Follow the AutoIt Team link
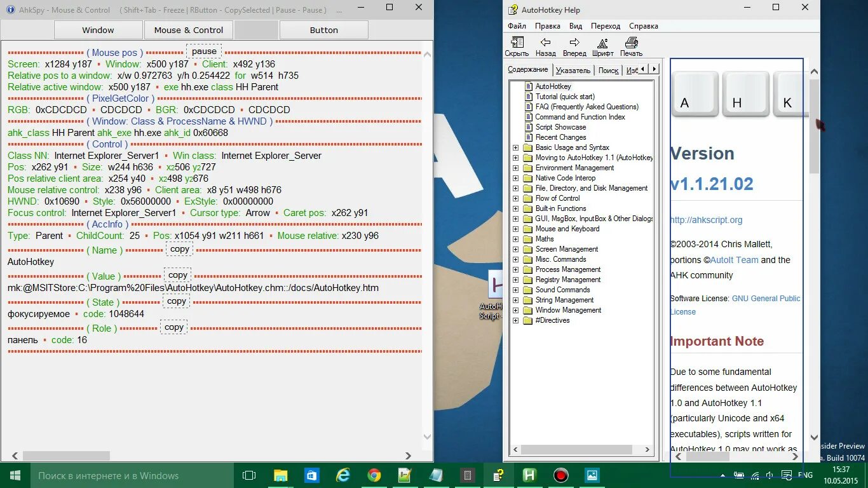The image size is (868, 488). 734,260
